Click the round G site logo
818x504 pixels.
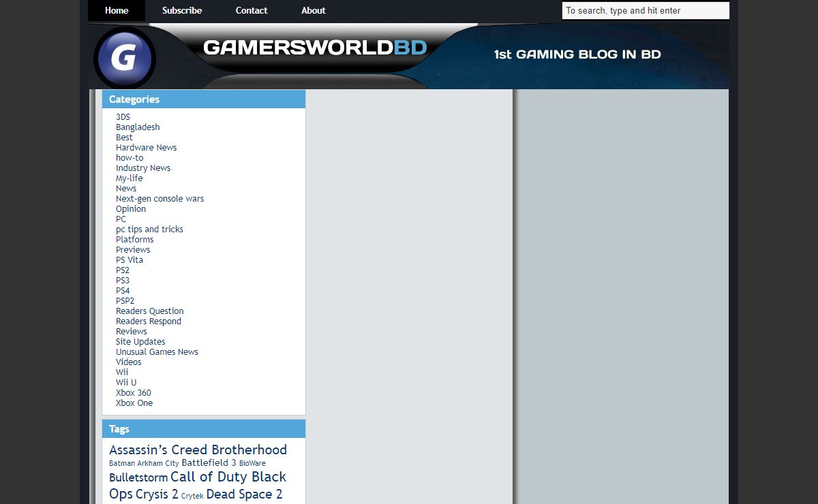coord(125,59)
